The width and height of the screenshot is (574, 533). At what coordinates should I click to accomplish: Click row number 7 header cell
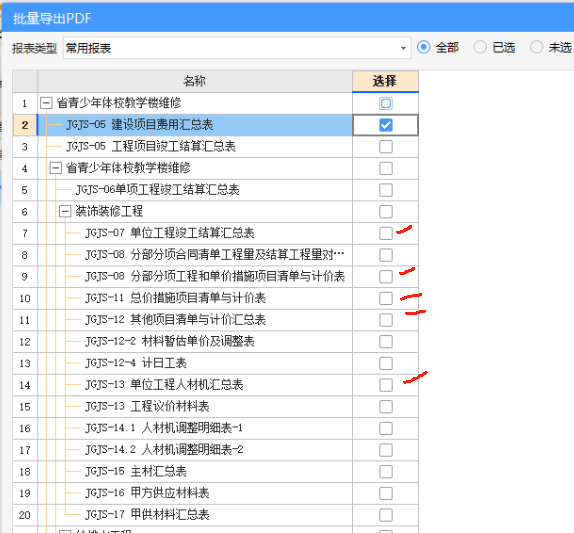(25, 233)
